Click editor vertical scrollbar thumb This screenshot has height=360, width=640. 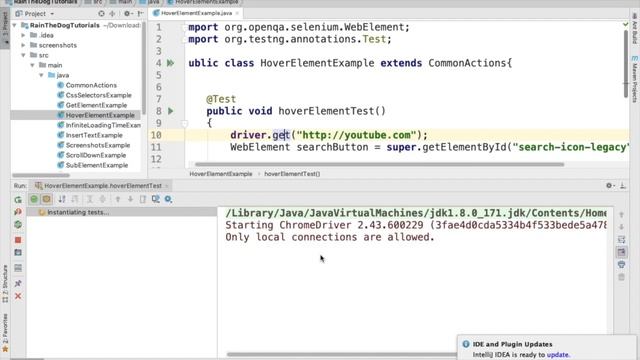coord(626,64)
